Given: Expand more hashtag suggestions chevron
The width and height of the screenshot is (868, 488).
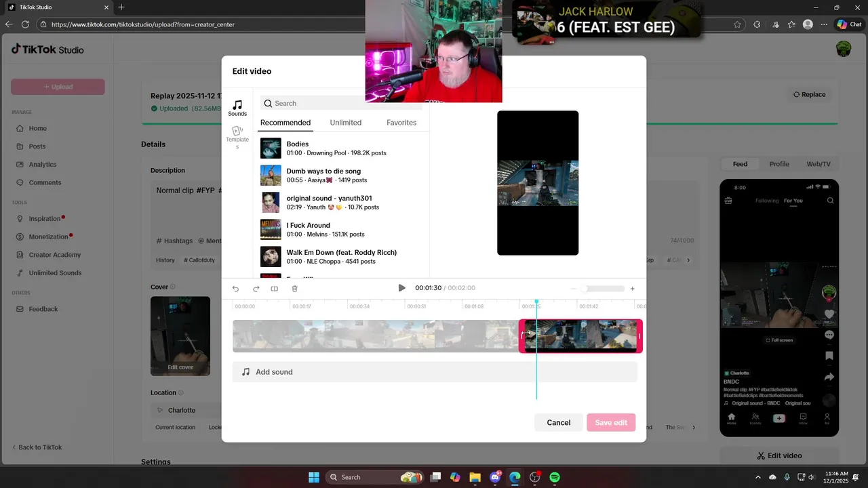Looking at the screenshot, I should click(688, 260).
